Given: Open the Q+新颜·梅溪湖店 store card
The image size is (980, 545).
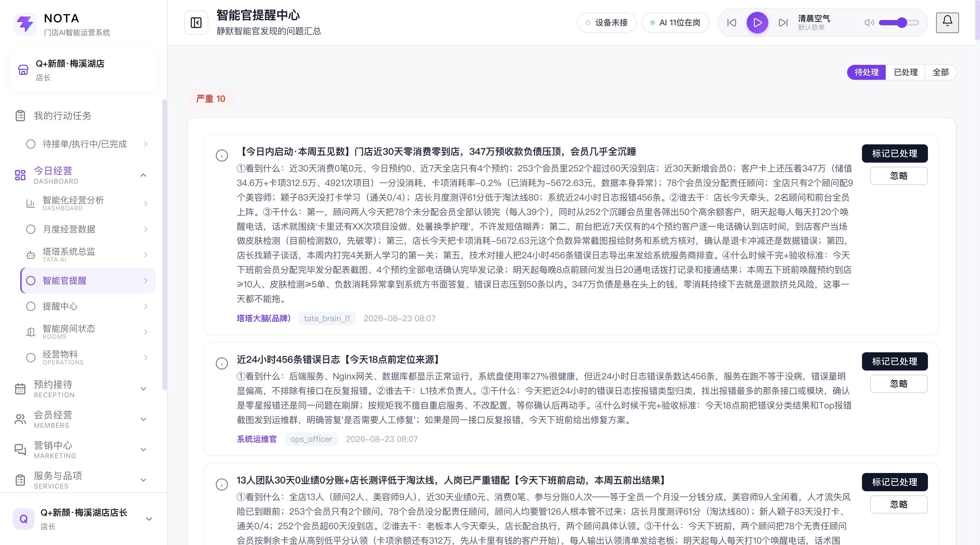Looking at the screenshot, I should pyautogui.click(x=83, y=70).
